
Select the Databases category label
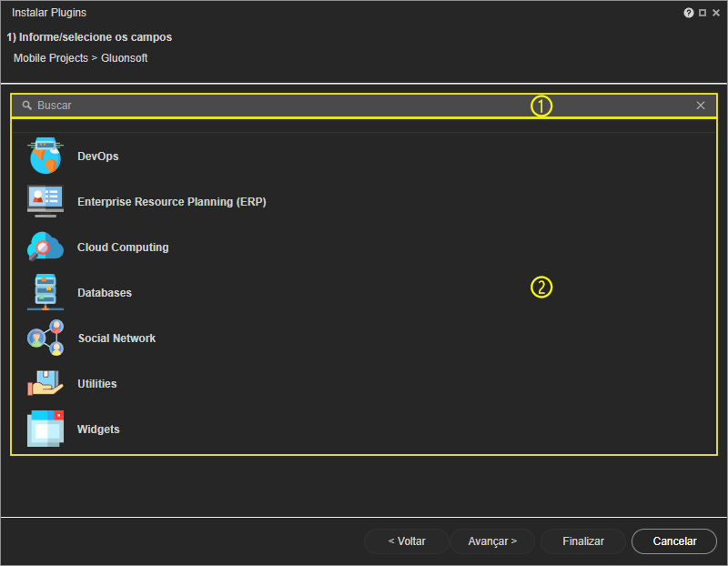pyautogui.click(x=105, y=293)
